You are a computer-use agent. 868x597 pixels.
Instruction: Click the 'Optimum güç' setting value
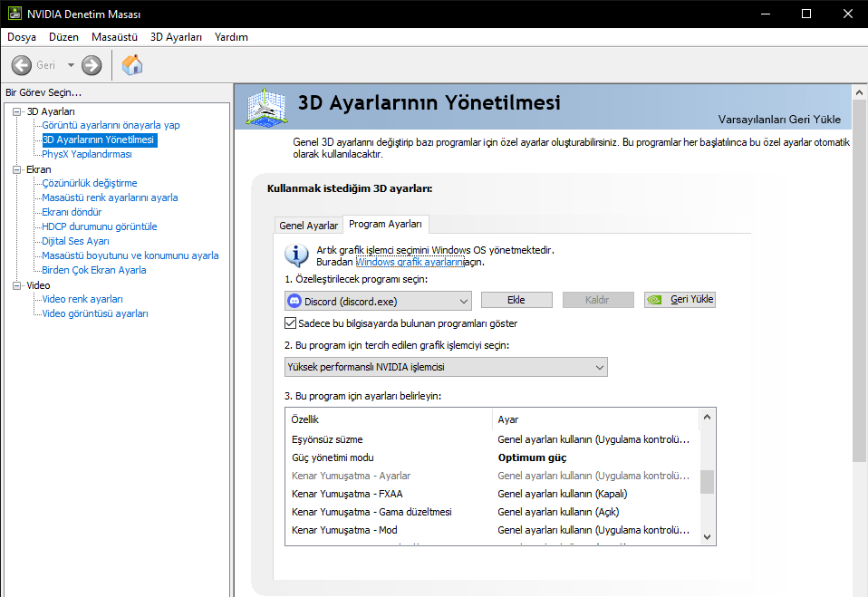[x=533, y=457]
